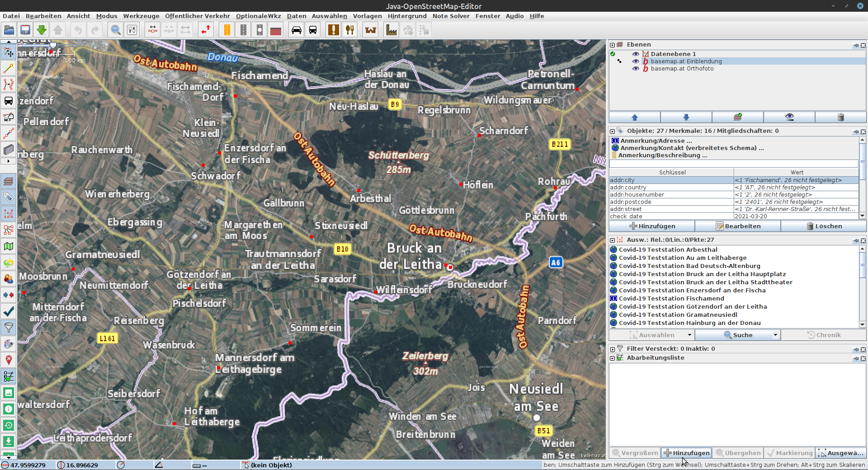Viewport: 868px width, 470px height.
Task: Collapse the Ebenen panel
Action: point(613,45)
